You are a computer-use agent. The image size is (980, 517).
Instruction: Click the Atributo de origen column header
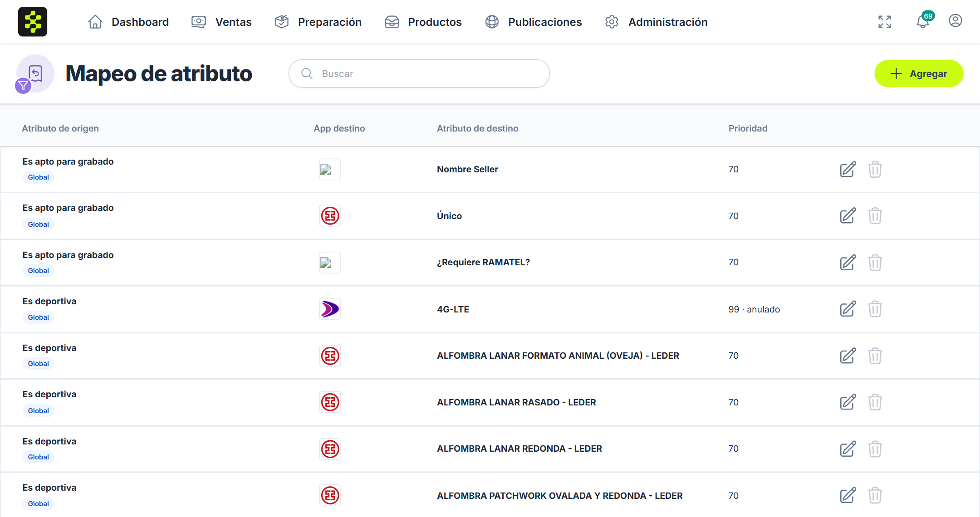pos(60,128)
